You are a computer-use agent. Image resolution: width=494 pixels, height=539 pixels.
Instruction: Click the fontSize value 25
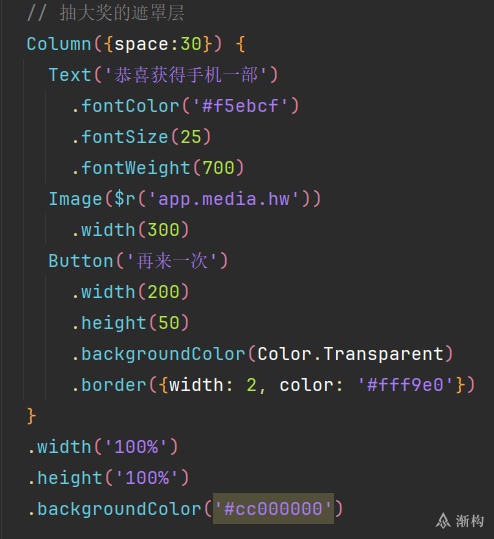(191, 137)
